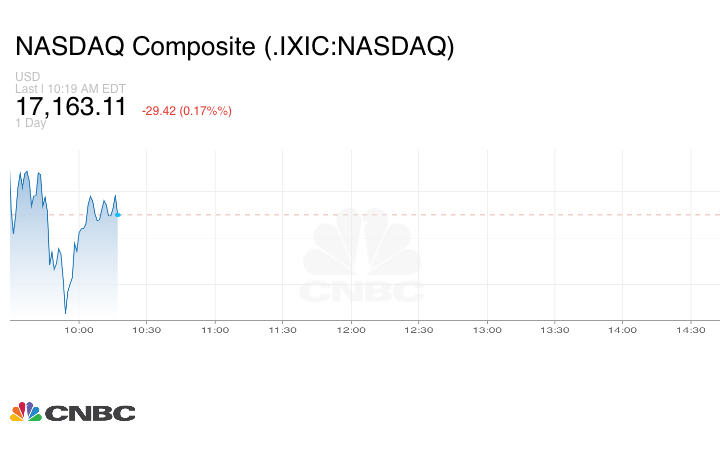Click the dashed previous-close reference line
This screenshot has height=450, width=720.
(420, 214)
